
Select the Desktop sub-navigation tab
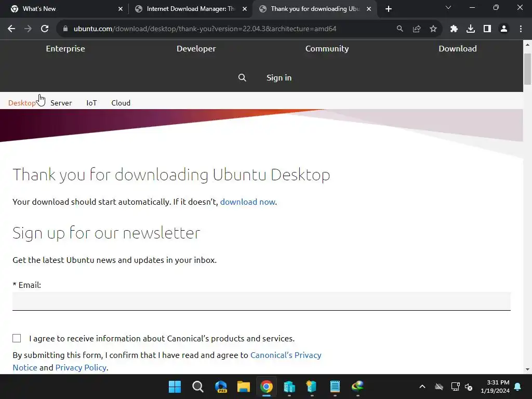point(22,103)
